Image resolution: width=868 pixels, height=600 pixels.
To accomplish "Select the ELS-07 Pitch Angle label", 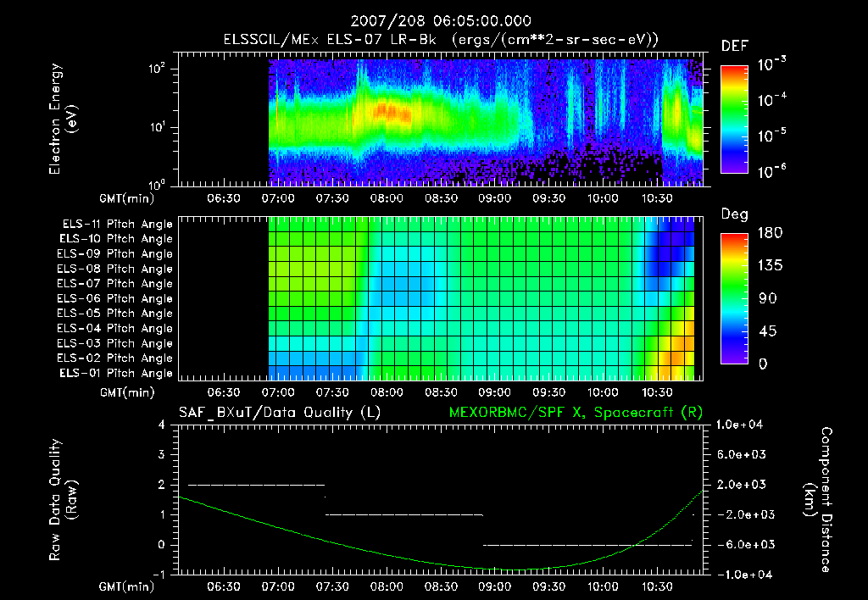I will pyautogui.click(x=115, y=283).
